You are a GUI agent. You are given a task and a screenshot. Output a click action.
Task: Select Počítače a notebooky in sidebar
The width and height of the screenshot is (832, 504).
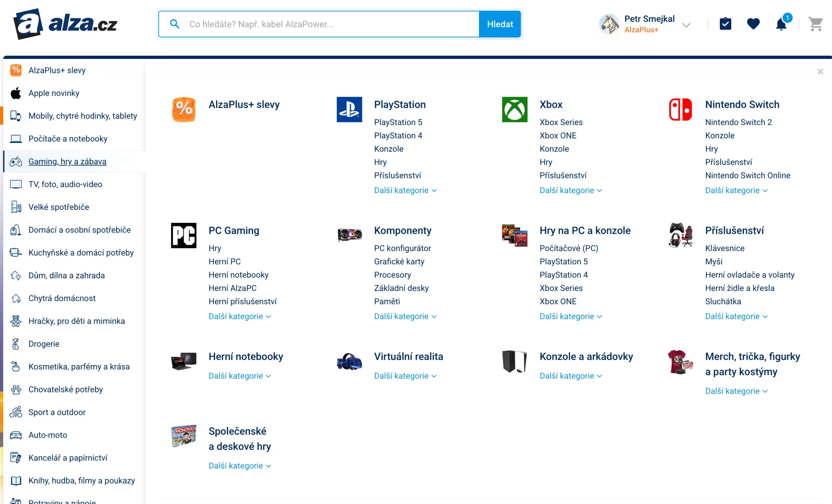[68, 139]
